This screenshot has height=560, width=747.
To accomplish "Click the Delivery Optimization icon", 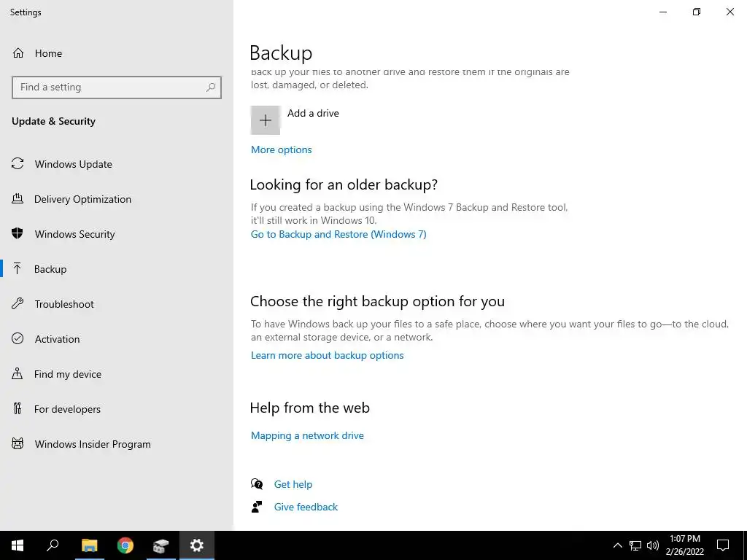I will (x=18, y=198).
